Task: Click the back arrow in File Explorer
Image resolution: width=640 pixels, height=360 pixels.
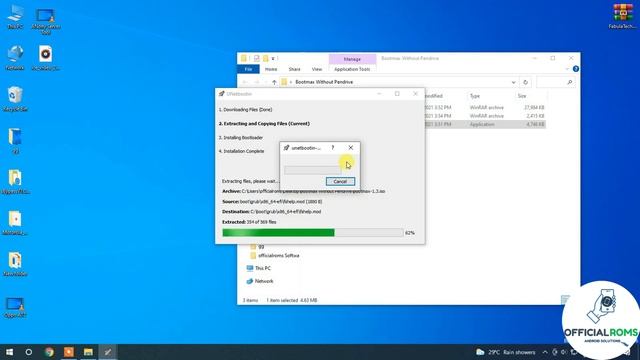Action: [x=245, y=82]
